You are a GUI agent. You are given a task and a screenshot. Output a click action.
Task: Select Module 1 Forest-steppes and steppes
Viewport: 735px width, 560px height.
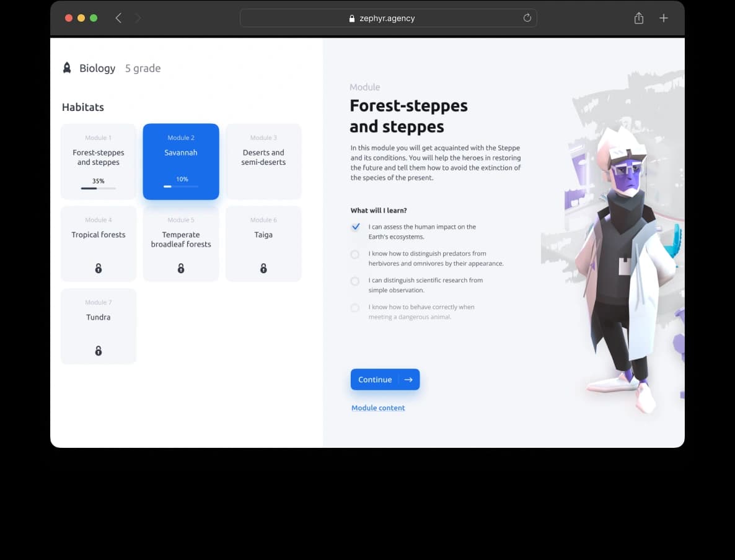coord(98,157)
